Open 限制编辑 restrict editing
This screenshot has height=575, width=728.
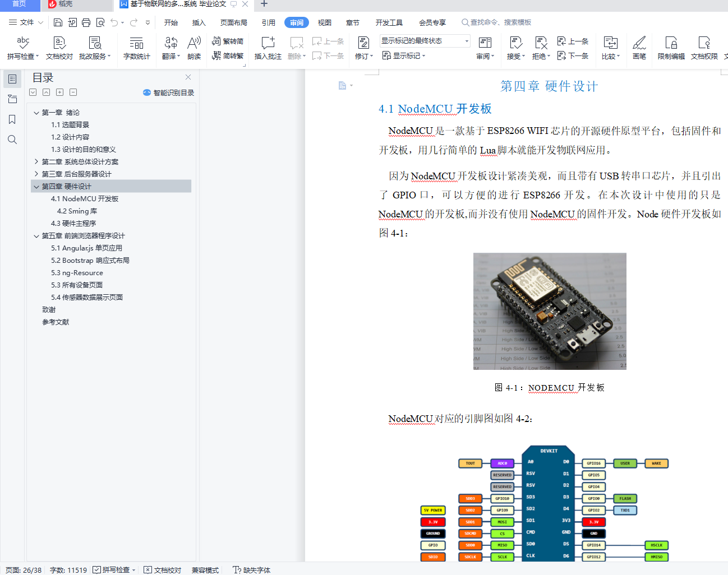671,48
